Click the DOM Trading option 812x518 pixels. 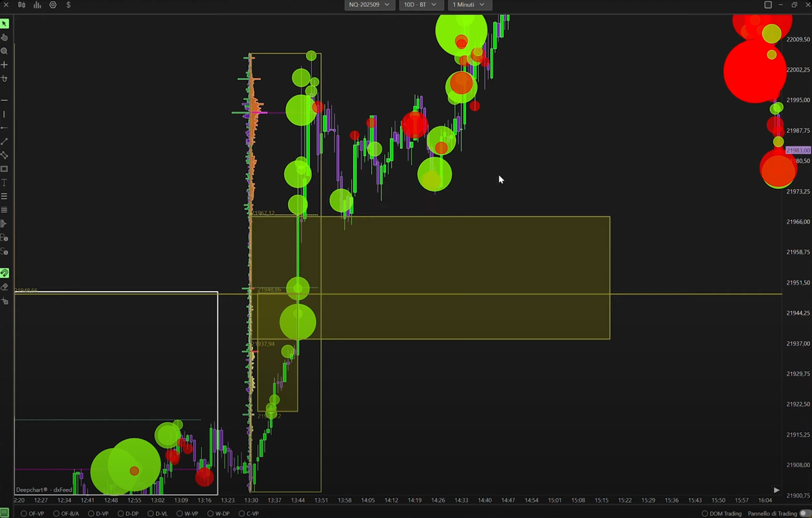721,513
